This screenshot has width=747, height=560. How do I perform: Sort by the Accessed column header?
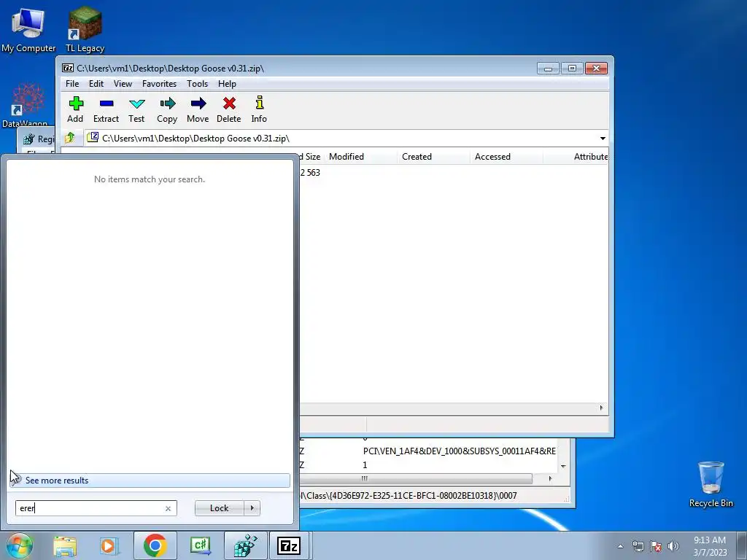(506, 157)
